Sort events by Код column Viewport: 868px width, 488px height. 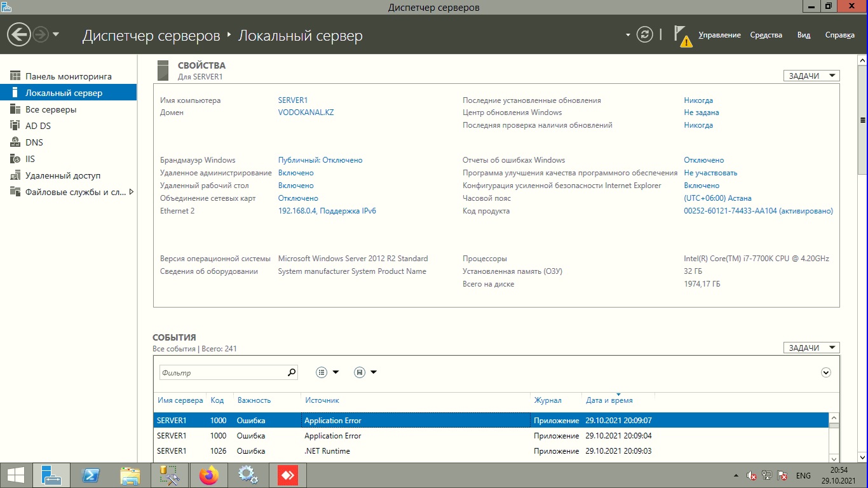(217, 400)
